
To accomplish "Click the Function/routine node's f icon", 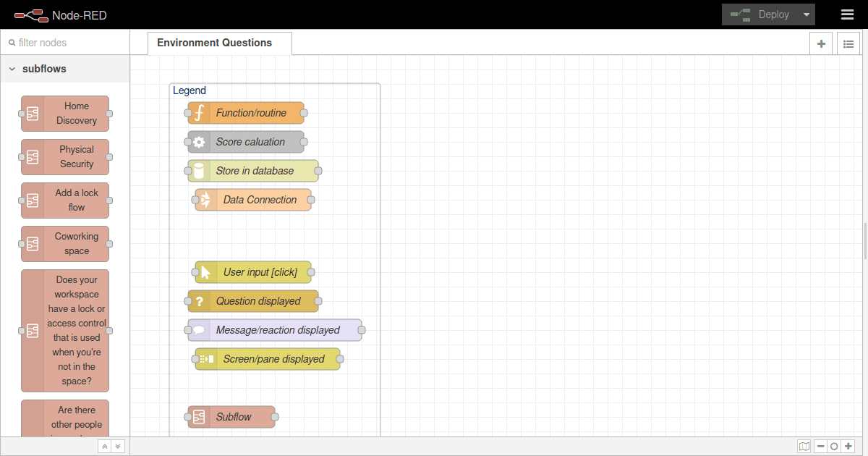I will (199, 113).
